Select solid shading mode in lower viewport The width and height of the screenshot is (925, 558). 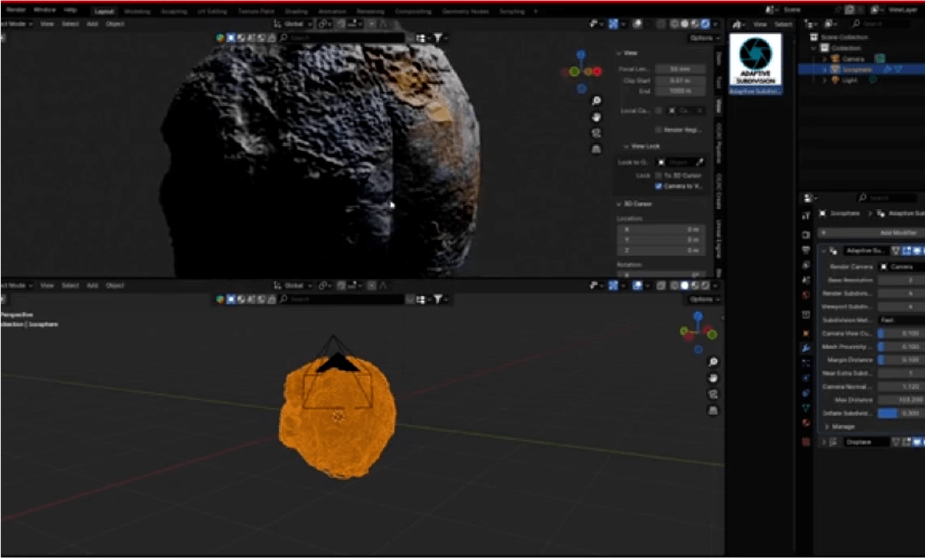coord(684,285)
